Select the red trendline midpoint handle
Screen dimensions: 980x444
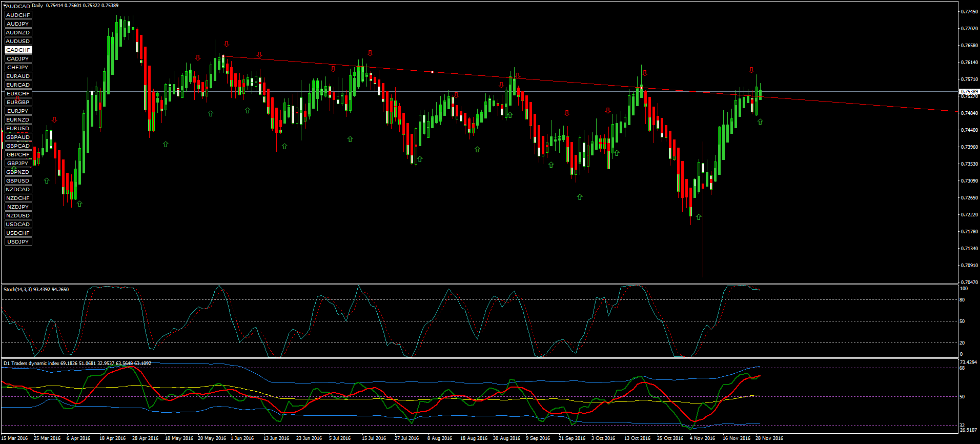[x=432, y=72]
